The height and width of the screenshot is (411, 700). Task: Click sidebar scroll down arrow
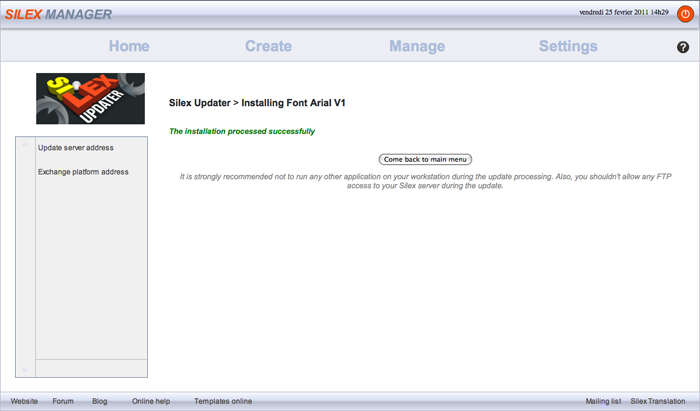click(x=25, y=370)
